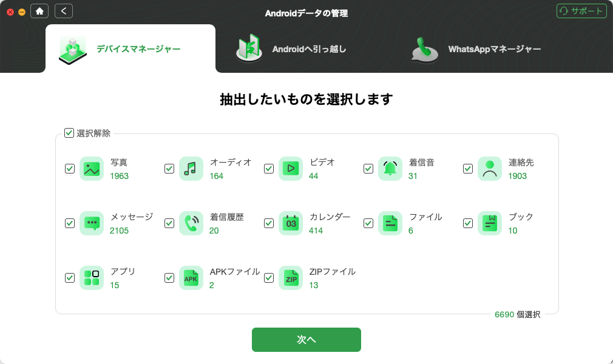613x364 pixels.
Task: Deselect the Files (ファイル) checkbox
Action: (x=368, y=223)
